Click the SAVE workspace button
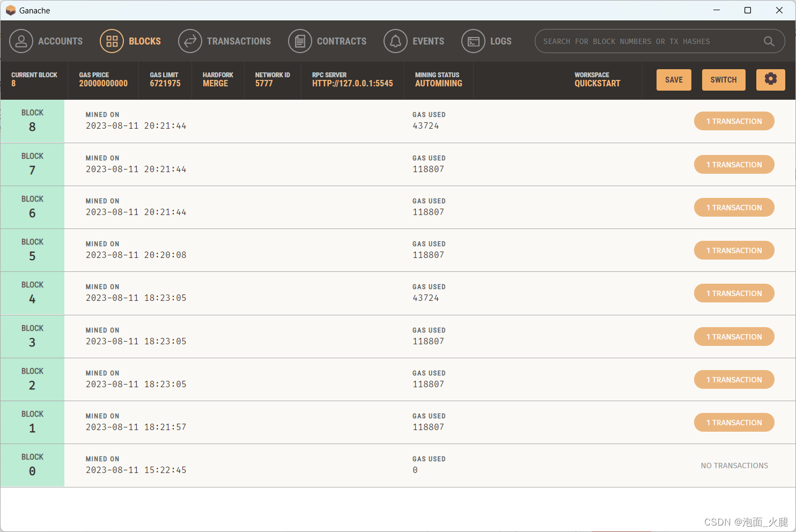 pos(674,80)
